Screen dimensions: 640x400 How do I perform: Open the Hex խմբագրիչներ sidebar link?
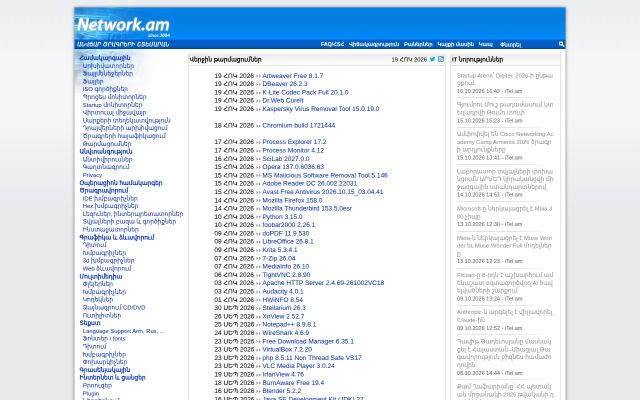(110, 206)
